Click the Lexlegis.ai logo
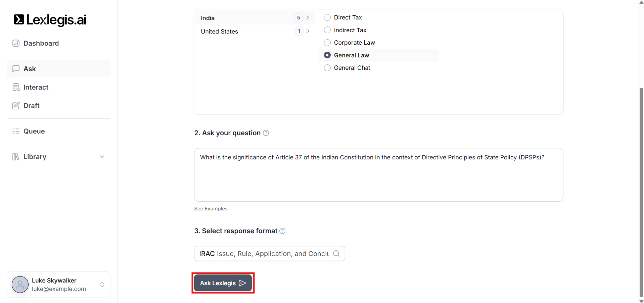This screenshot has width=644, height=303. coord(50,20)
